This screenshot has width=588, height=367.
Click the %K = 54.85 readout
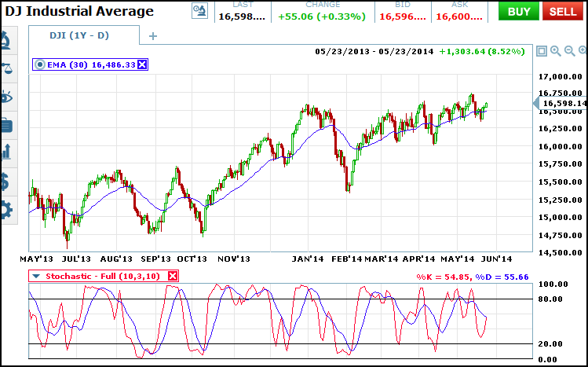pyautogui.click(x=444, y=277)
